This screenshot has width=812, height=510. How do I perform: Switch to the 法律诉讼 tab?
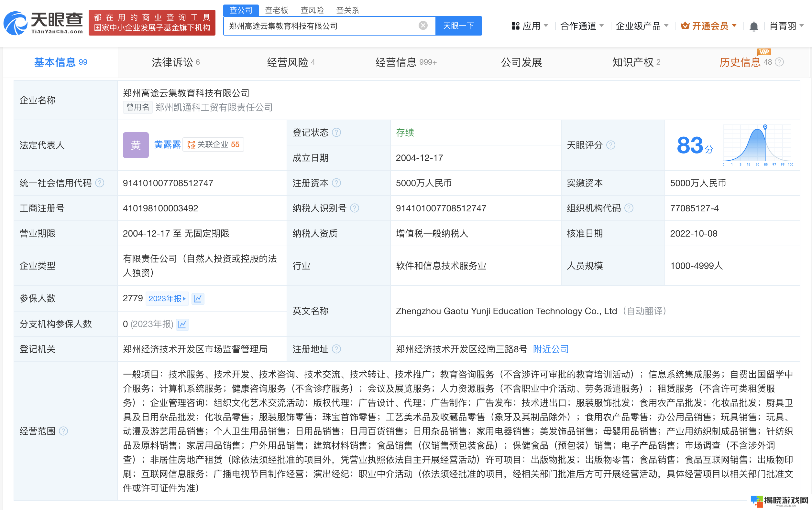point(176,62)
